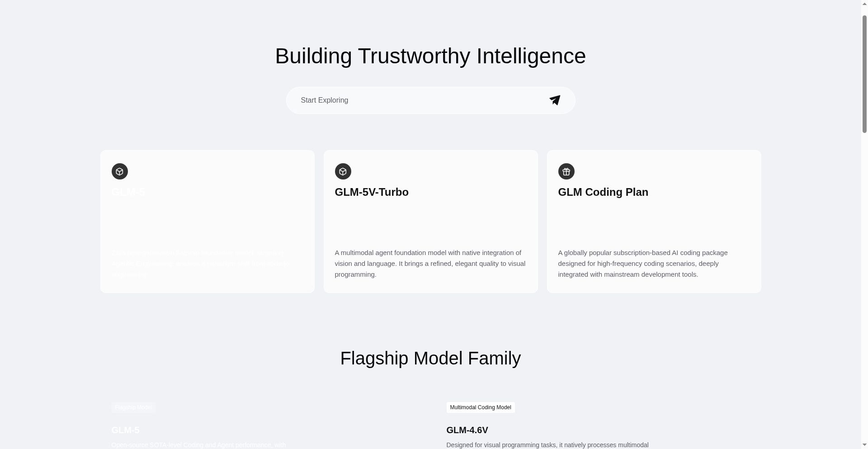Screen dimensions: 868x449
Task: Click the GLM-5V-Turbo multimodal agent description
Action: (x=430, y=264)
